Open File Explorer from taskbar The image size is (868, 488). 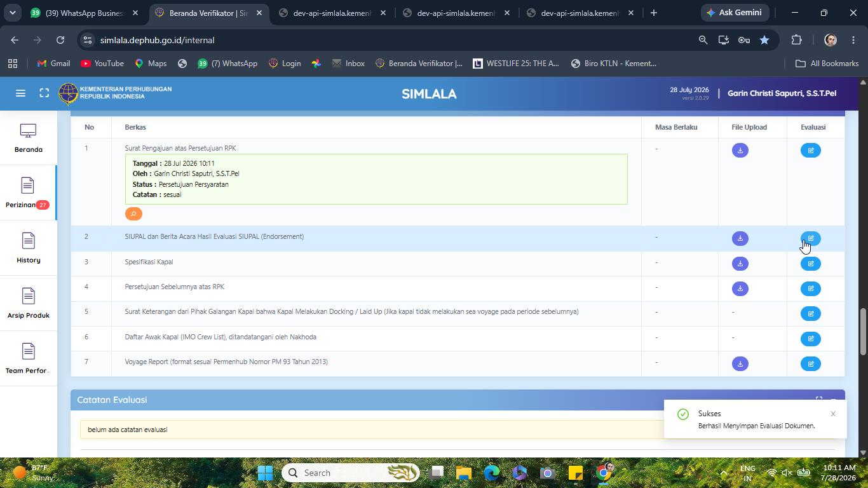(463, 473)
